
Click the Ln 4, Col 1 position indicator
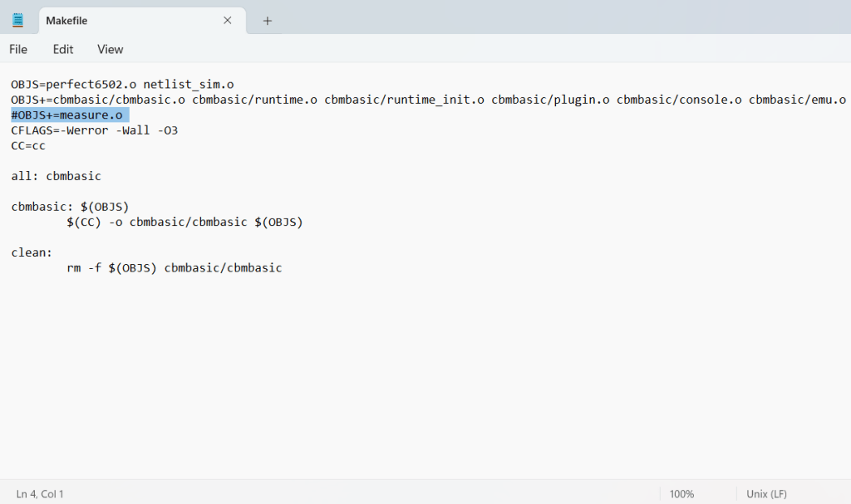tap(40, 493)
